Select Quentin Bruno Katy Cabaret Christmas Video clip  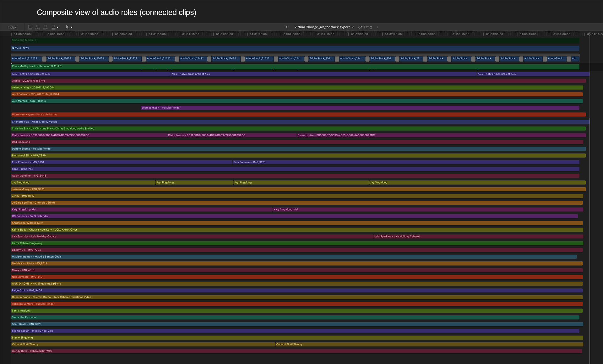coord(297,297)
